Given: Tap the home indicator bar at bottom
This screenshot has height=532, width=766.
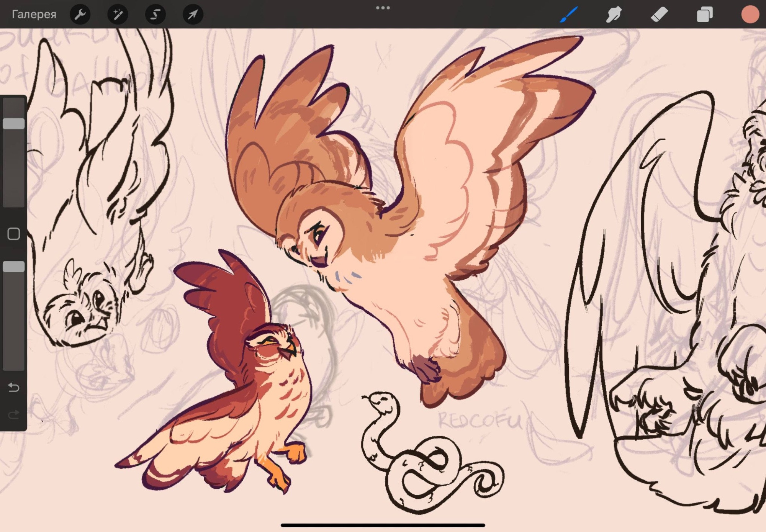Looking at the screenshot, I should (383, 525).
